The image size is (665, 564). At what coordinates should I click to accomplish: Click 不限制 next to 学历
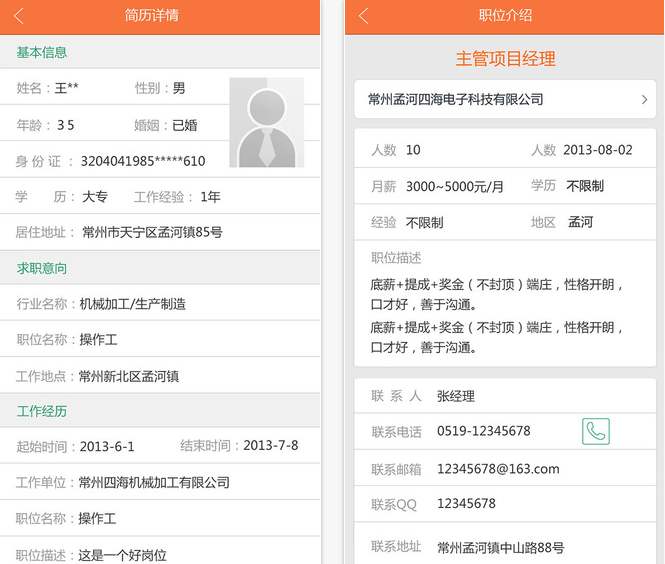(x=585, y=186)
